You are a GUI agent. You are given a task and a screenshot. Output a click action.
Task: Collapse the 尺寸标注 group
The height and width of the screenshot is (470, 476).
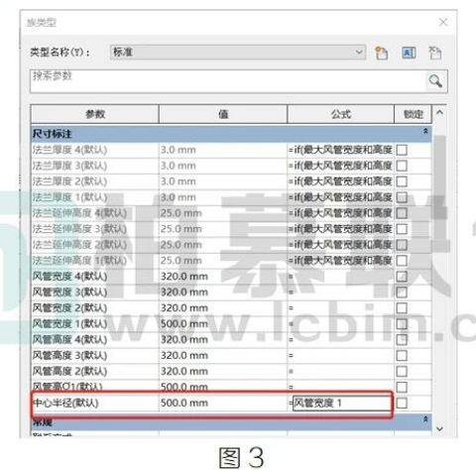tap(425, 131)
